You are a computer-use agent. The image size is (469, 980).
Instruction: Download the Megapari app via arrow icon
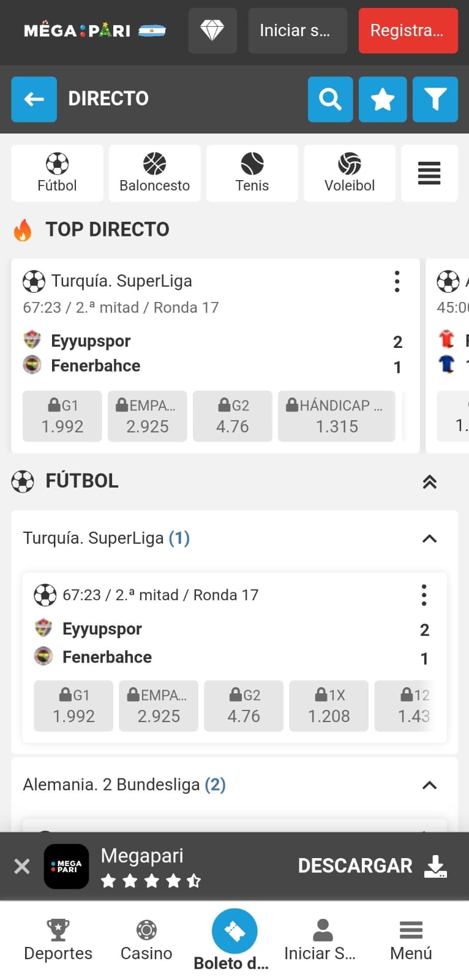[435, 866]
